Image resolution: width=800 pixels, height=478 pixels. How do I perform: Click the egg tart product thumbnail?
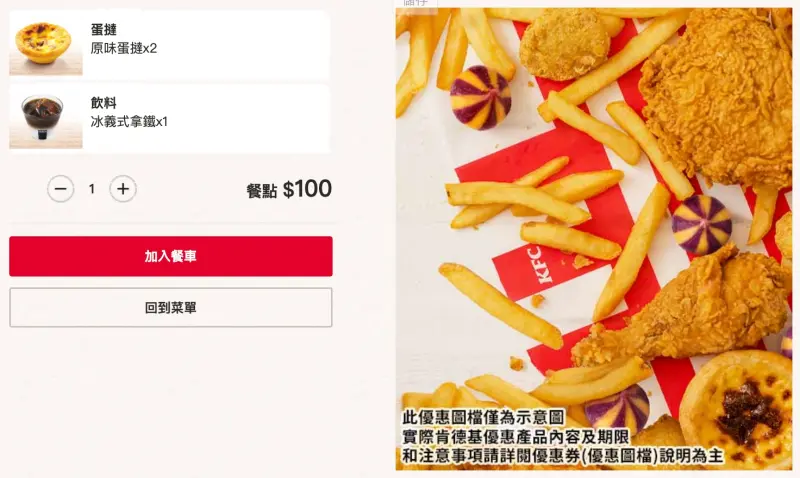46,44
